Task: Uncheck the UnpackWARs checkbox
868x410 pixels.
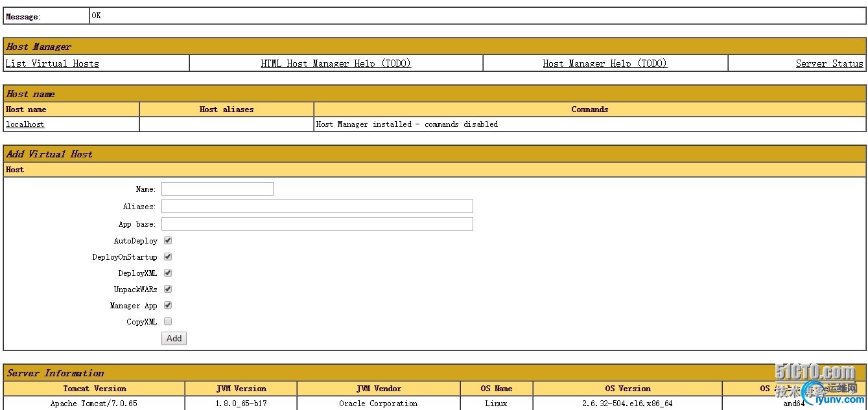Action: (x=168, y=289)
